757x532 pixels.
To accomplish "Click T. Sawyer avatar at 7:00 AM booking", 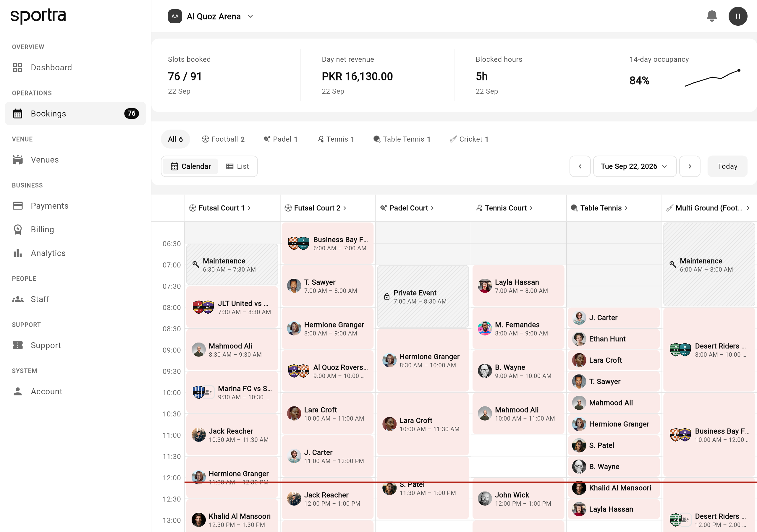I will pos(294,286).
